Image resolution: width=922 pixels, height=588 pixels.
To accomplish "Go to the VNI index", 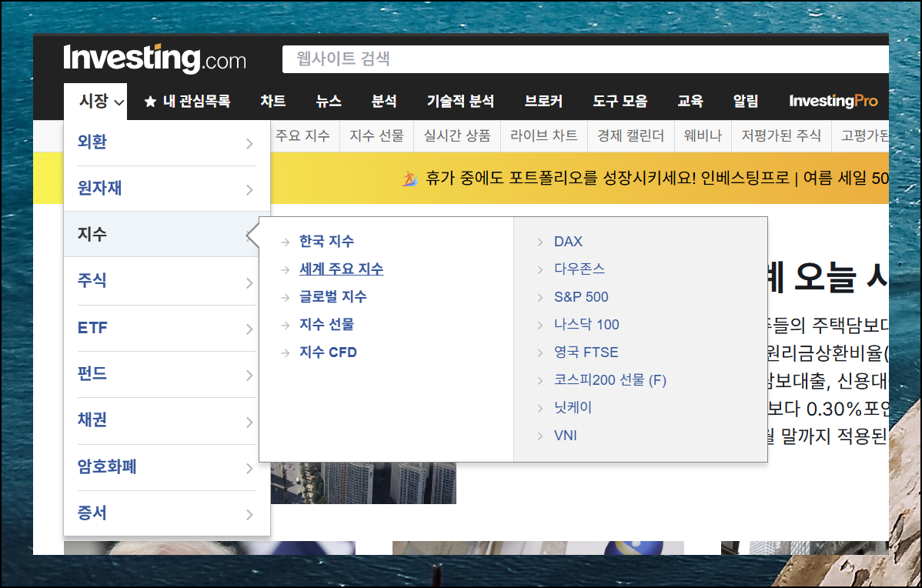I will tap(565, 436).
